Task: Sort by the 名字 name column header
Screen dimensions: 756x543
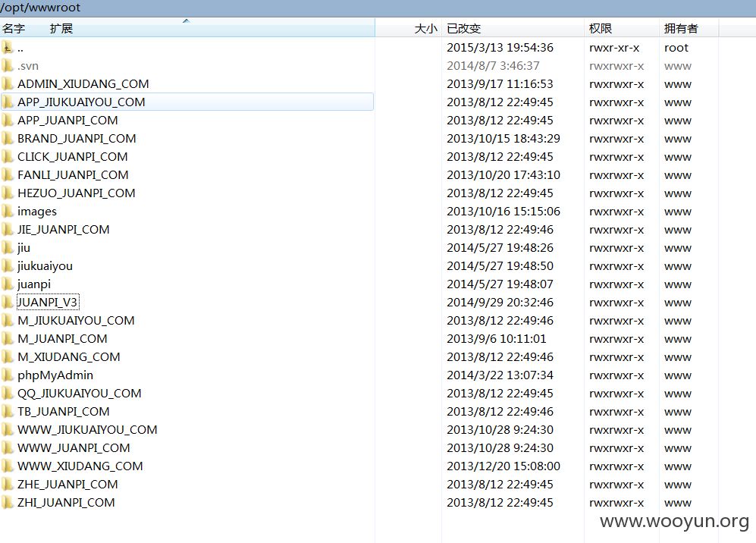Action: (14, 29)
